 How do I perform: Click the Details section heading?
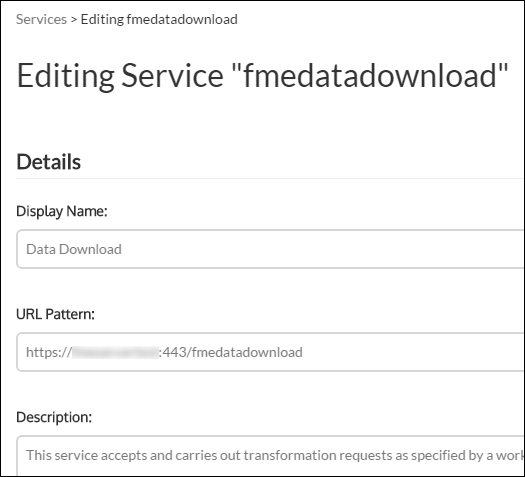(49, 162)
